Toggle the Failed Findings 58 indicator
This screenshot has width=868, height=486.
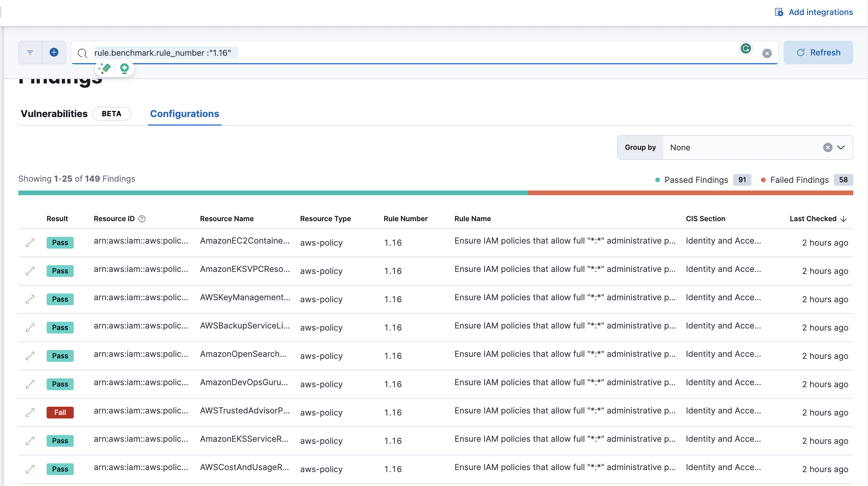tap(804, 180)
